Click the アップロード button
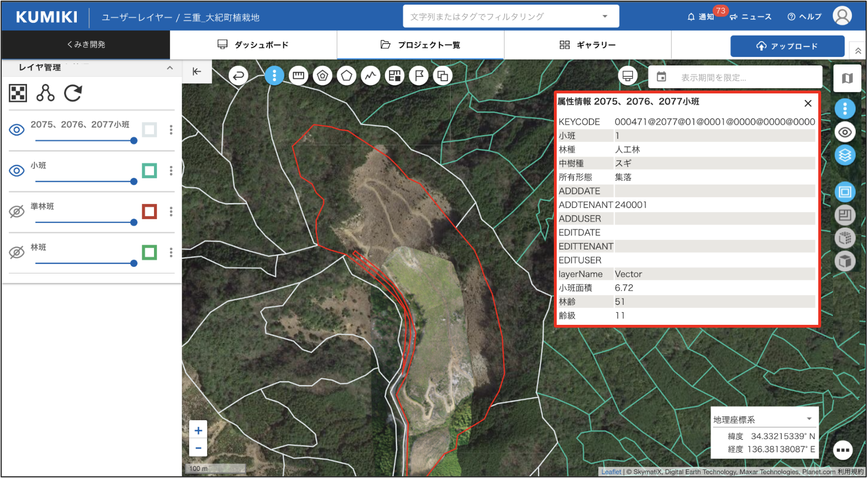 pyautogui.click(x=787, y=46)
